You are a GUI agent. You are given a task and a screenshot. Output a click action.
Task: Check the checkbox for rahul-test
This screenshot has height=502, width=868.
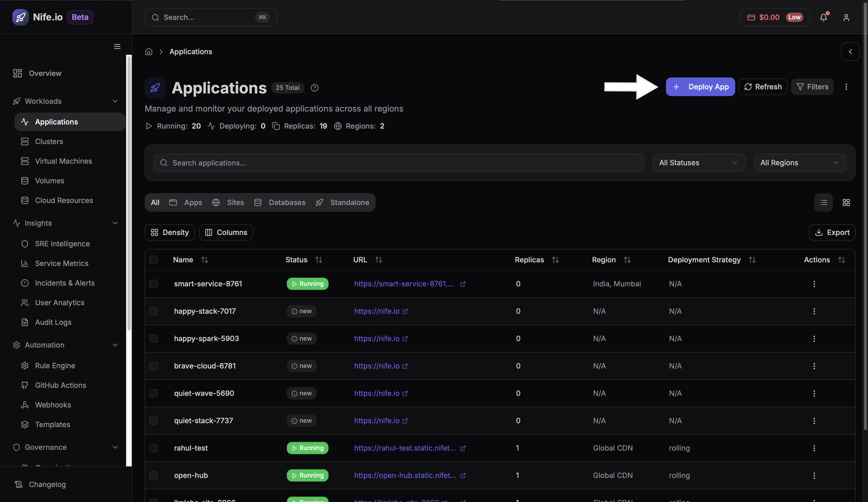(154, 448)
